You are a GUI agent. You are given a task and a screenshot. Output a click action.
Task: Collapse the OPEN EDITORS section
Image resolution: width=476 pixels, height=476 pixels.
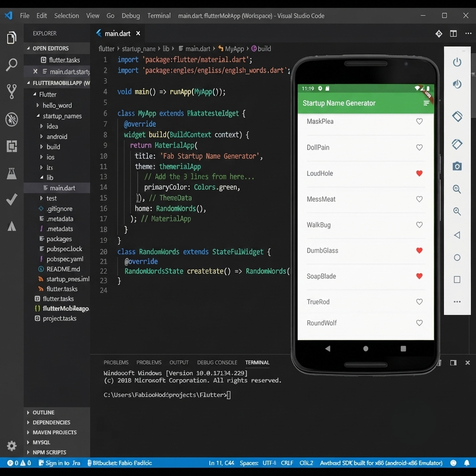pyautogui.click(x=57, y=48)
